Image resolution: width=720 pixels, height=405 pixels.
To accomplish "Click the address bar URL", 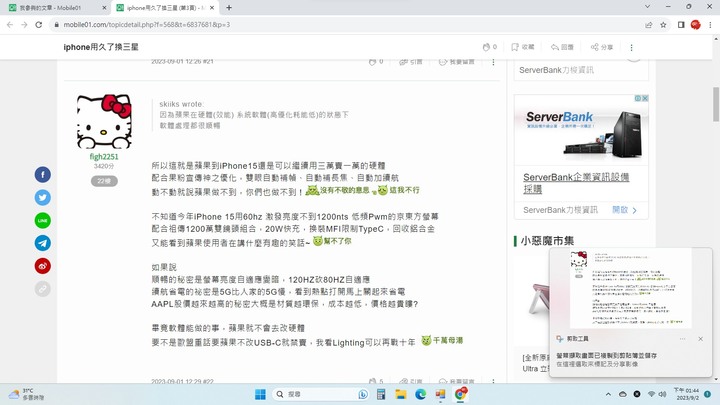I will coord(146,25).
